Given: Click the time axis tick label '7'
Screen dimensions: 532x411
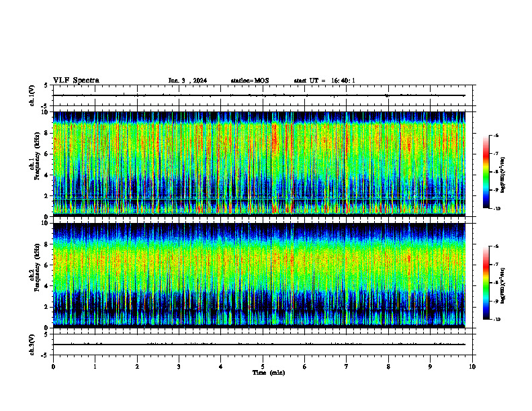Looking at the screenshot, I should click(347, 367).
